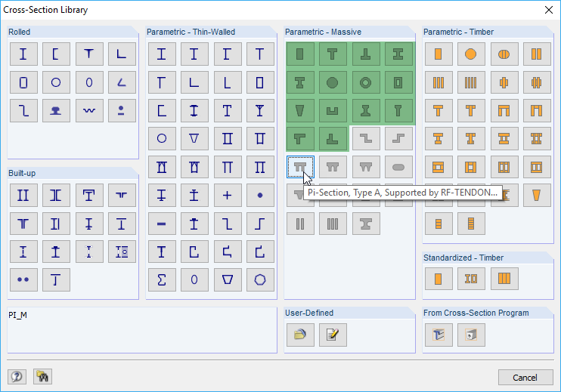Choose thin-walled plus cross-shaped section icon
This screenshot has height=392, width=561.
point(227,196)
